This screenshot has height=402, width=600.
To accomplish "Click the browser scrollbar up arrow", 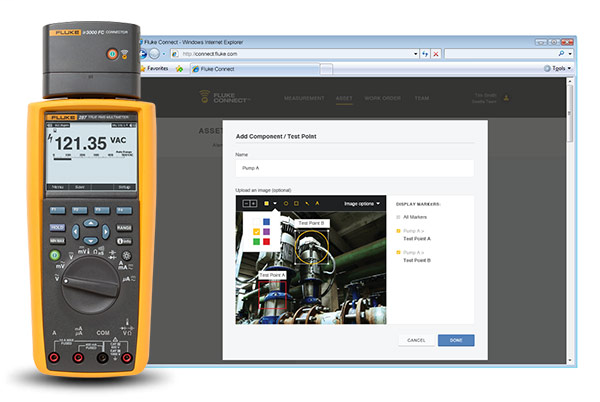I will 570,81.
